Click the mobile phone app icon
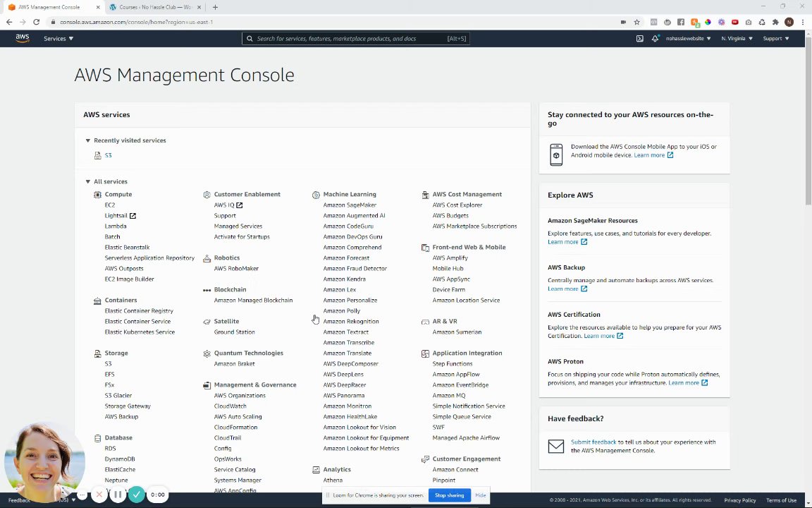 (x=556, y=155)
